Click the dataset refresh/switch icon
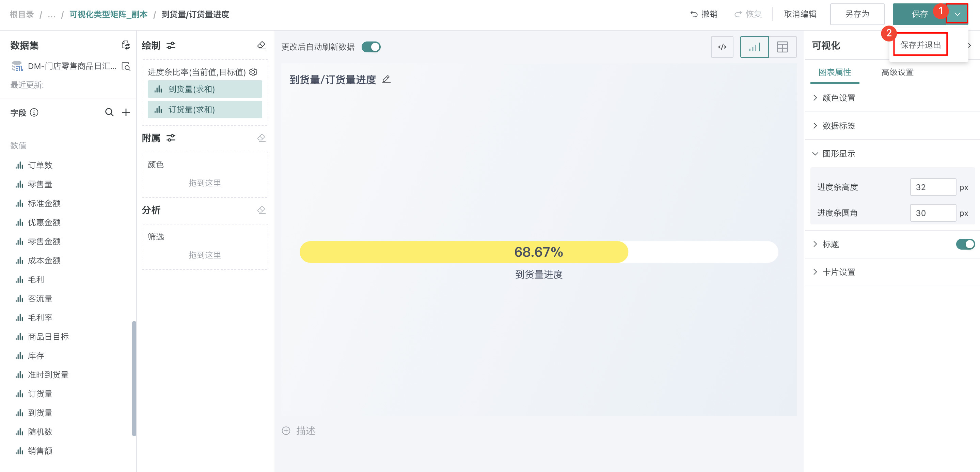 126,45
